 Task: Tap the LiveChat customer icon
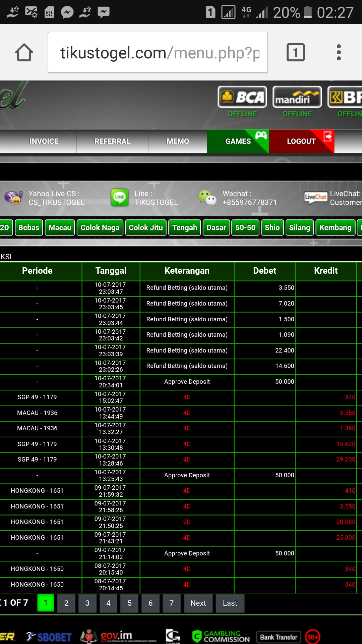(315, 198)
